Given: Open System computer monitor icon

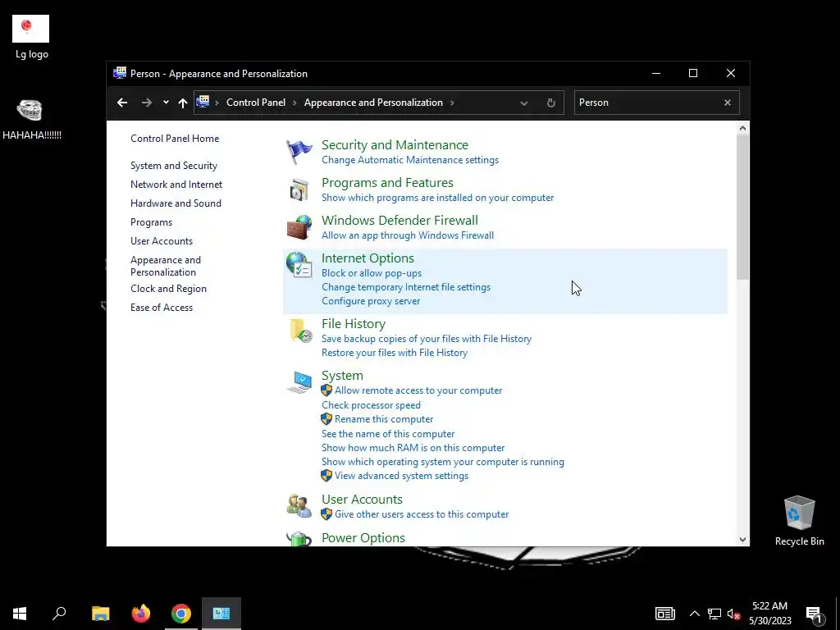Looking at the screenshot, I should click(299, 382).
